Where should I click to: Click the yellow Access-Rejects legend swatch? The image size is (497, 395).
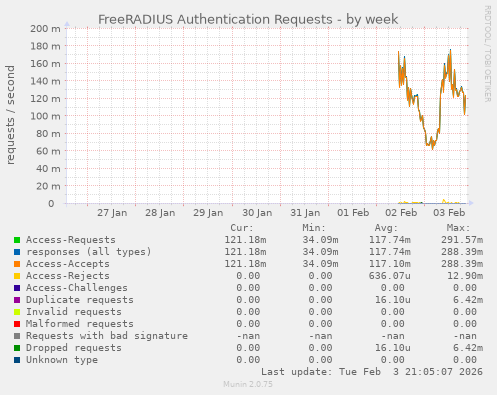[17, 276]
